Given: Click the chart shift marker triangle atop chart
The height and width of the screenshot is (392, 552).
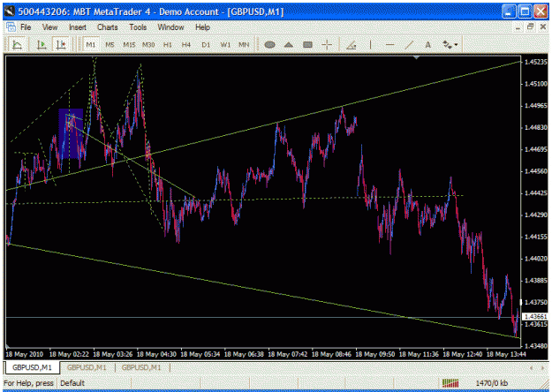Looking at the screenshot, I should [416, 57].
